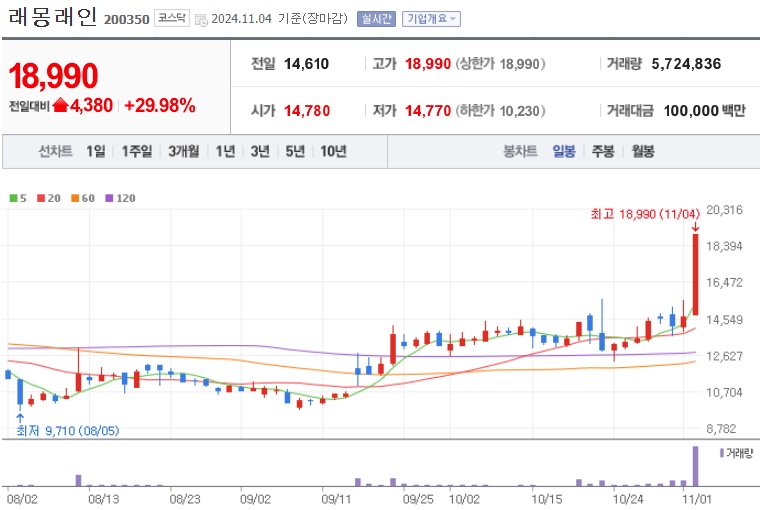Select the 3년 line chart tab

coord(260,151)
